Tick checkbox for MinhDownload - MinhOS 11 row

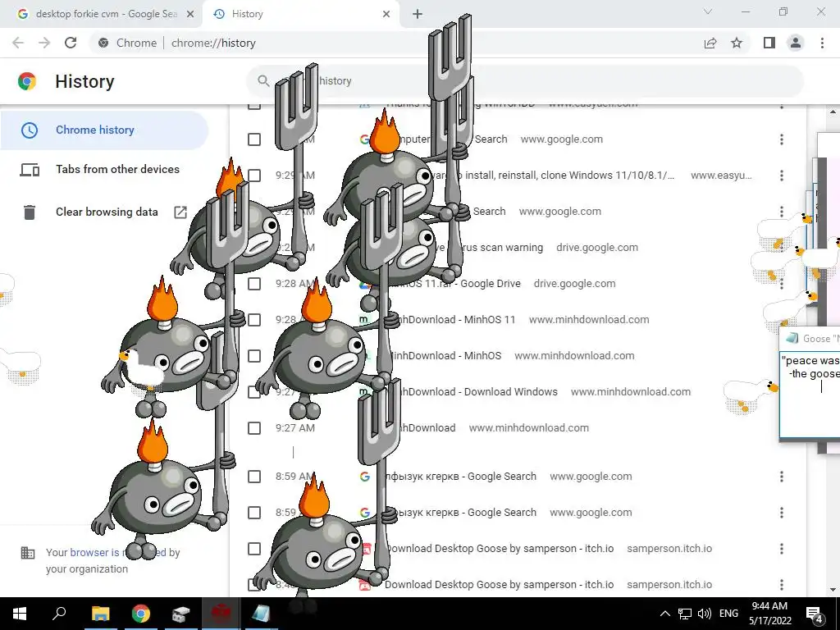coord(254,320)
